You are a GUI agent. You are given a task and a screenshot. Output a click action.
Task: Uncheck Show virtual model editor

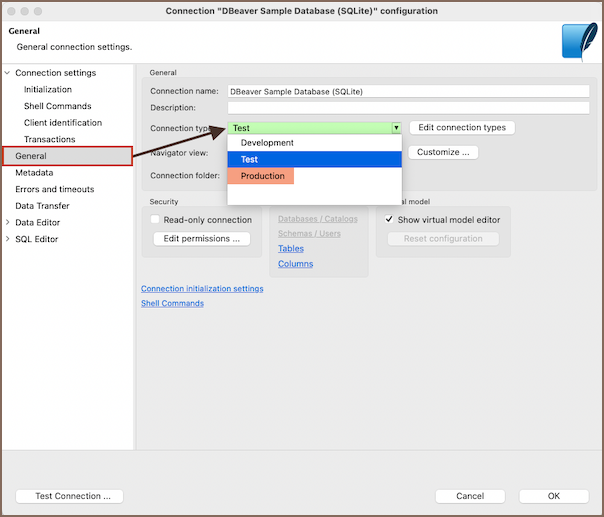point(389,220)
